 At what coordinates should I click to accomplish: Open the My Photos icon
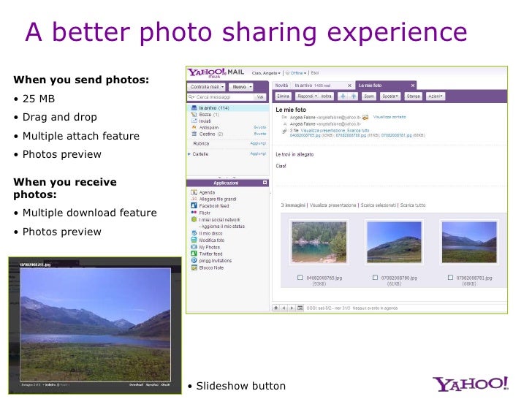click(x=194, y=247)
